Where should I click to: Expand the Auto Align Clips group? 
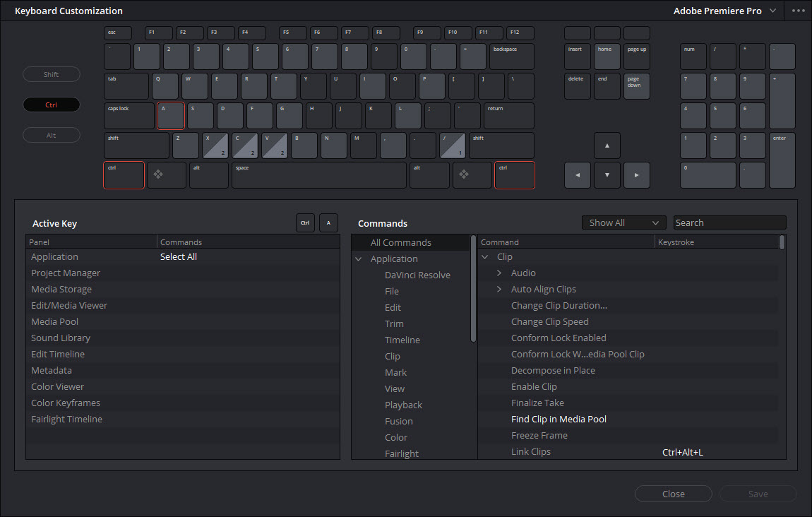(x=499, y=290)
